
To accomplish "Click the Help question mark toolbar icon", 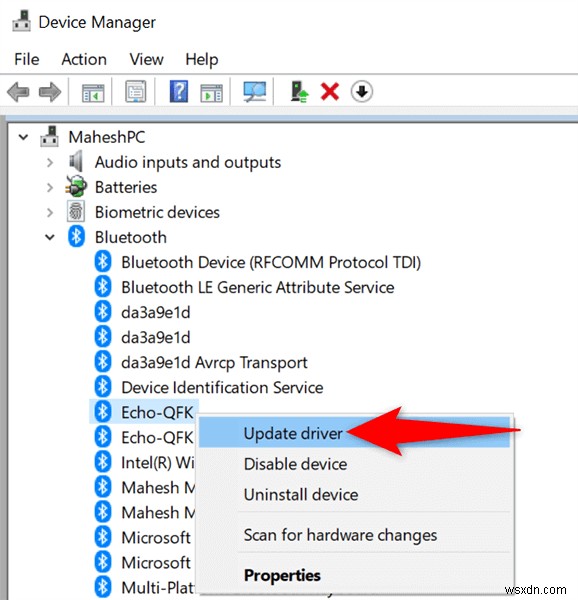I will [179, 91].
